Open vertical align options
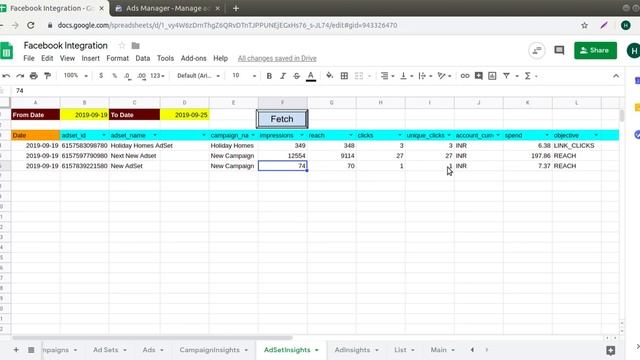Image resolution: width=640 pixels, height=360 pixels. [406, 76]
